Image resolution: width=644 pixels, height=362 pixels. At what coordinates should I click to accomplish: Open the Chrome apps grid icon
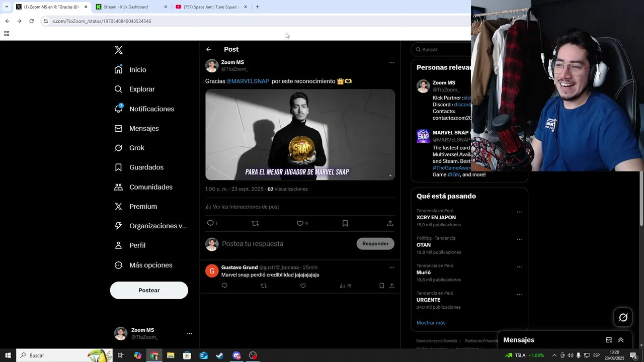[7, 34]
